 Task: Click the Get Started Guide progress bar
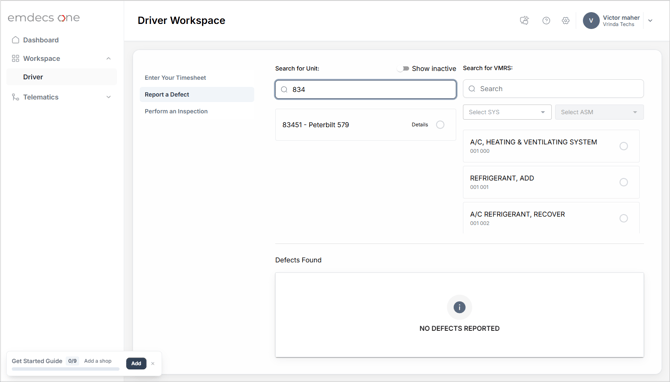tap(65, 369)
